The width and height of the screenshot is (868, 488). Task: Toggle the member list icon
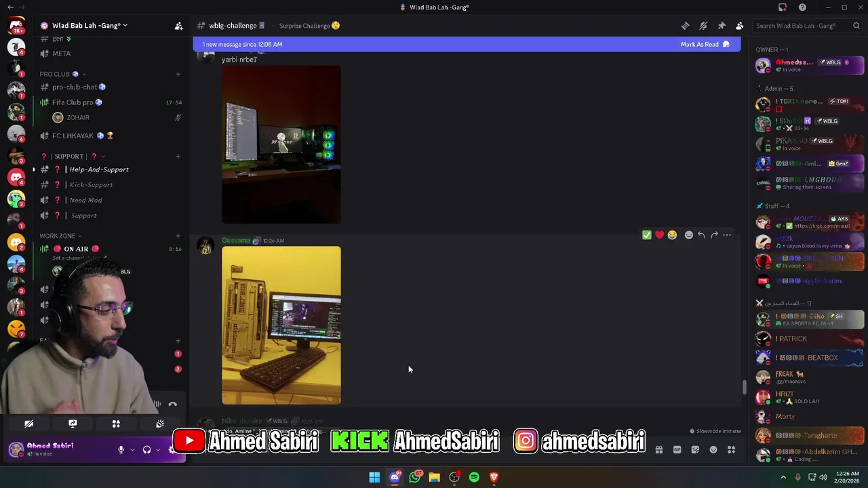(x=740, y=26)
